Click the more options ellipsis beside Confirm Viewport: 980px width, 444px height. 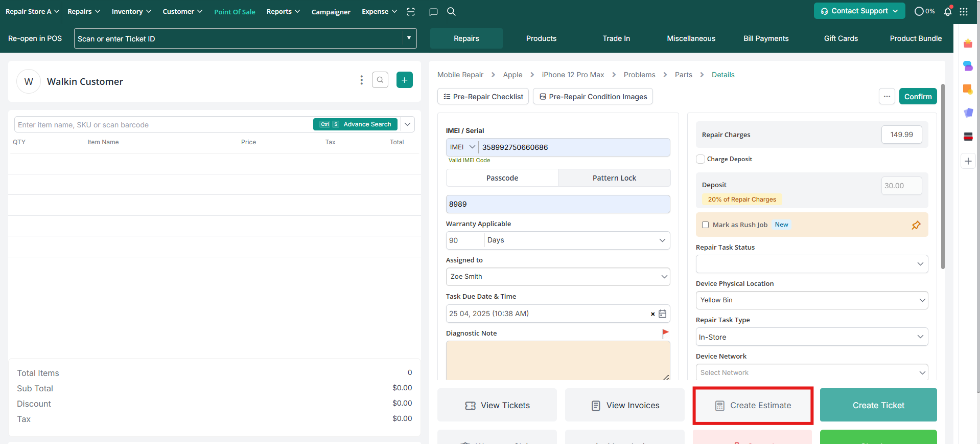tap(887, 96)
